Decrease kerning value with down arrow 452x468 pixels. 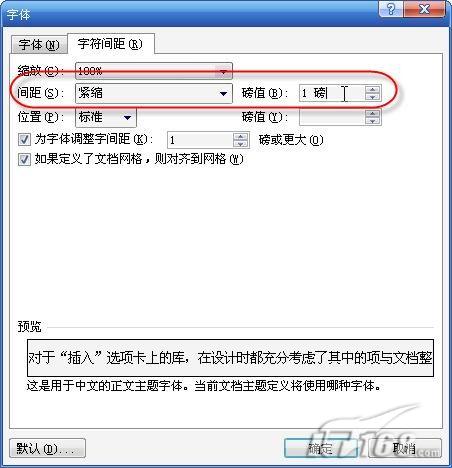[x=240, y=144]
